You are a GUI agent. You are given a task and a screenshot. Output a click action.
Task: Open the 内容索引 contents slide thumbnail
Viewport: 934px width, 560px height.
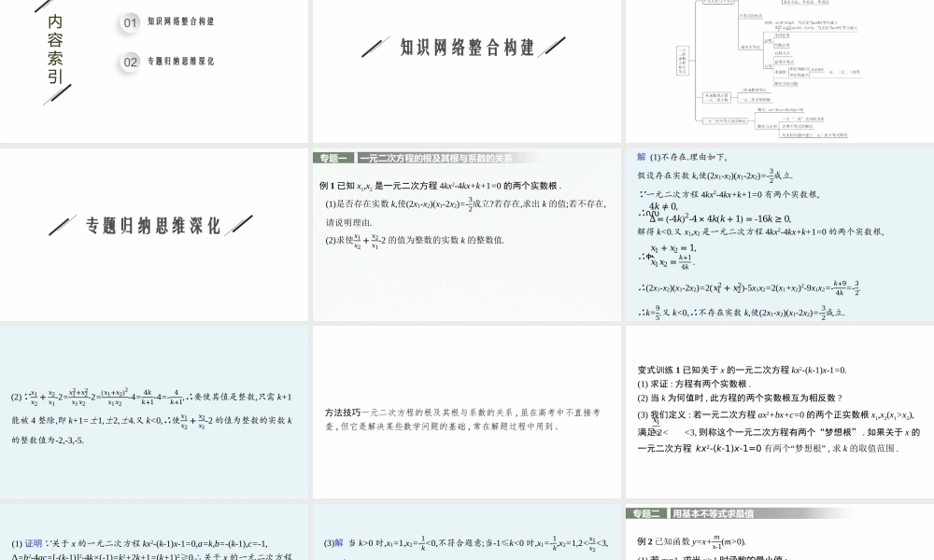(x=154, y=71)
